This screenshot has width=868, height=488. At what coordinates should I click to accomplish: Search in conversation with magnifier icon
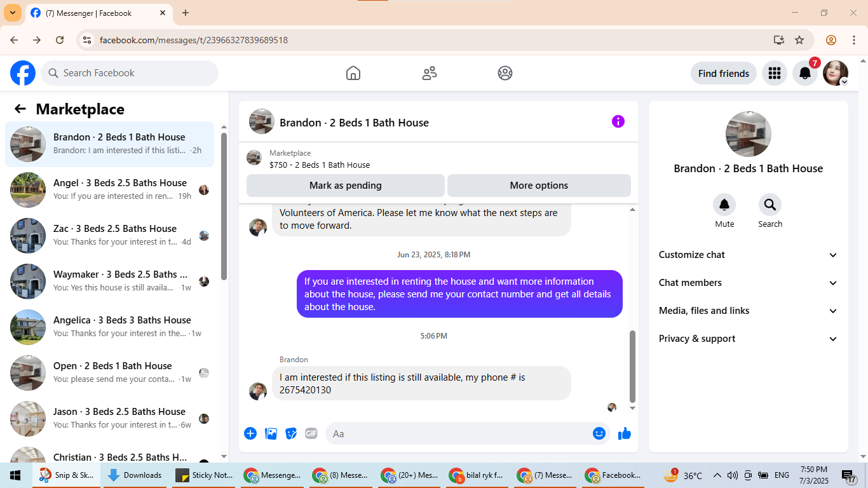click(x=770, y=205)
